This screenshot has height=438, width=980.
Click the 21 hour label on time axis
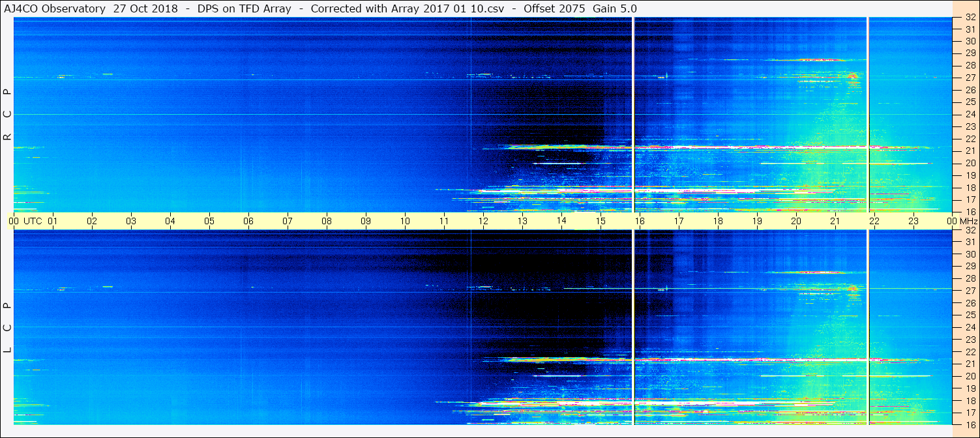(835, 221)
